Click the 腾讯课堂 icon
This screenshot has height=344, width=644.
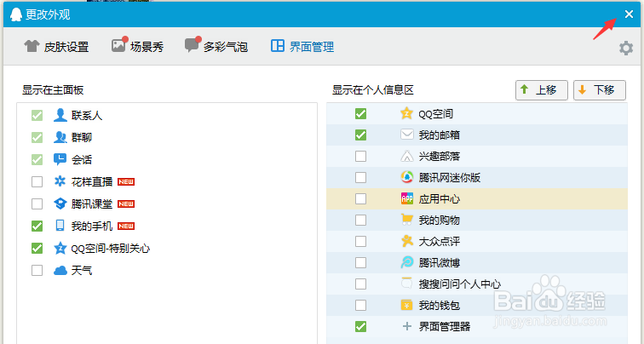point(60,204)
